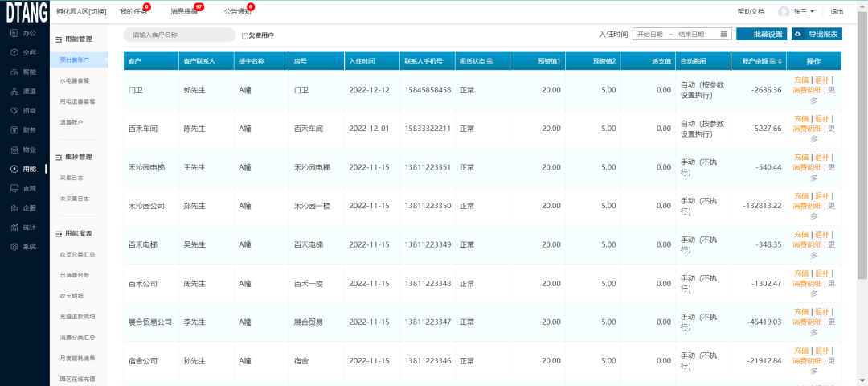Viewport: 868px width, 386px height.
Task: Select the 用能 lightning icon in the sidebar
Action: [15, 169]
